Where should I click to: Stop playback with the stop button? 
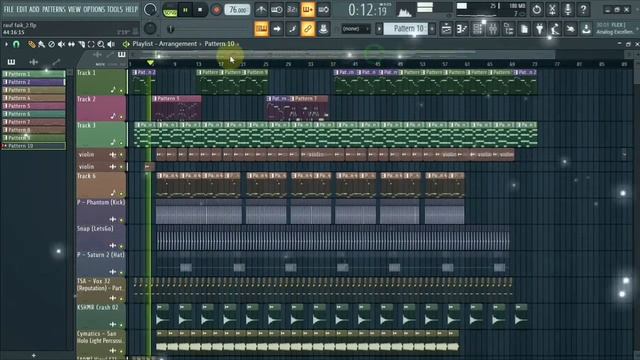200,10
